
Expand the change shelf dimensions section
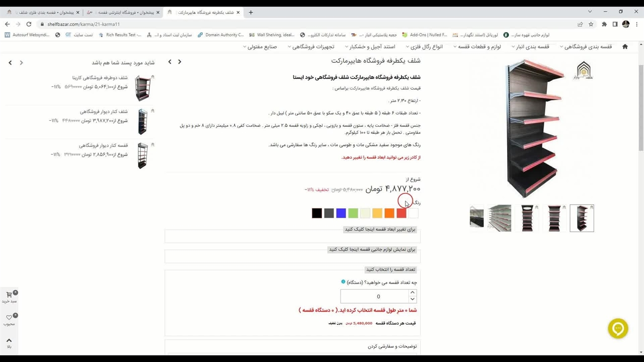(380, 229)
